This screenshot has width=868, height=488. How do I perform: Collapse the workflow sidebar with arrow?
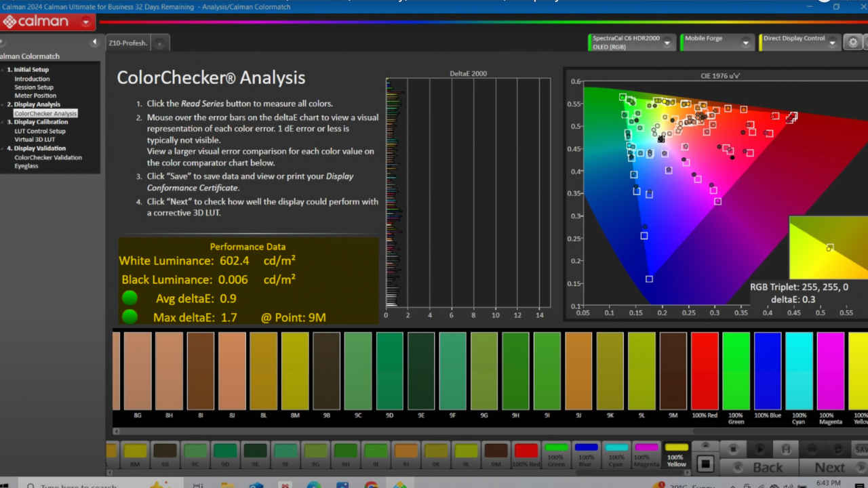(94, 42)
